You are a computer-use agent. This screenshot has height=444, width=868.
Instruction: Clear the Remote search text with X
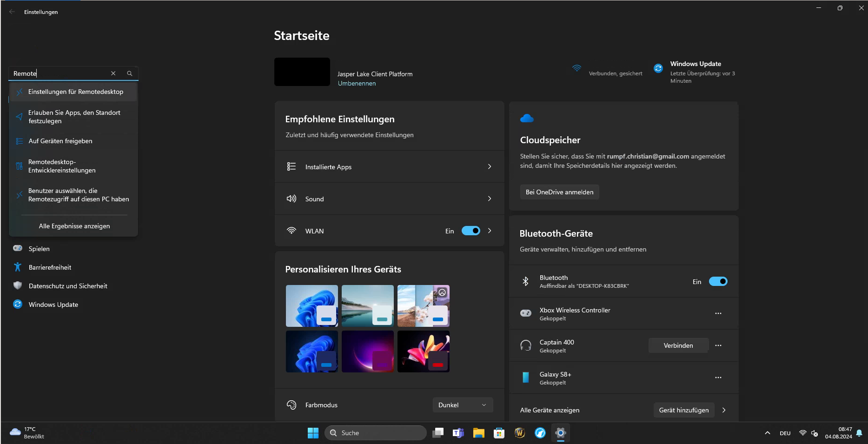pos(113,73)
